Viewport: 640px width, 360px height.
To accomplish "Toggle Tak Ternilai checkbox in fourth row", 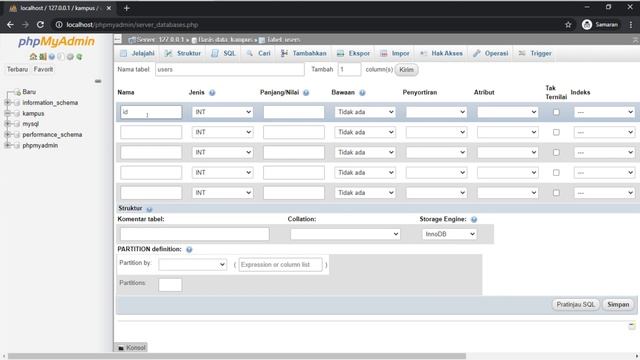I will pos(556,173).
